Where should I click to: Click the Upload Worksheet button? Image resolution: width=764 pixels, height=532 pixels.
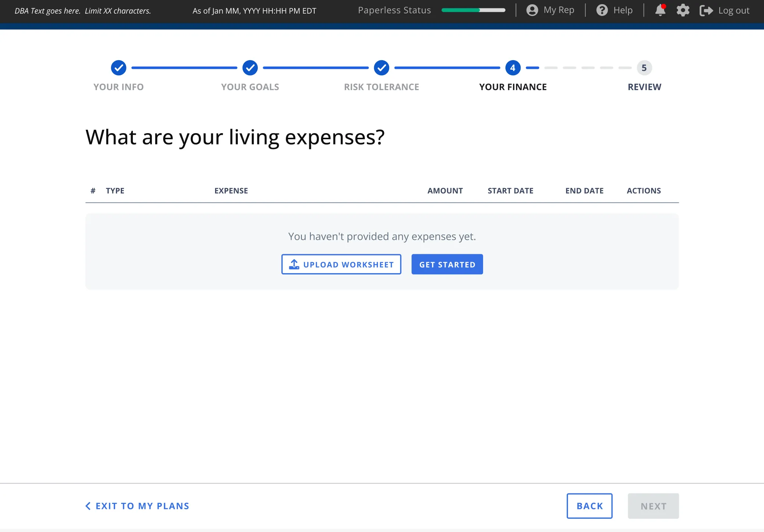(341, 264)
